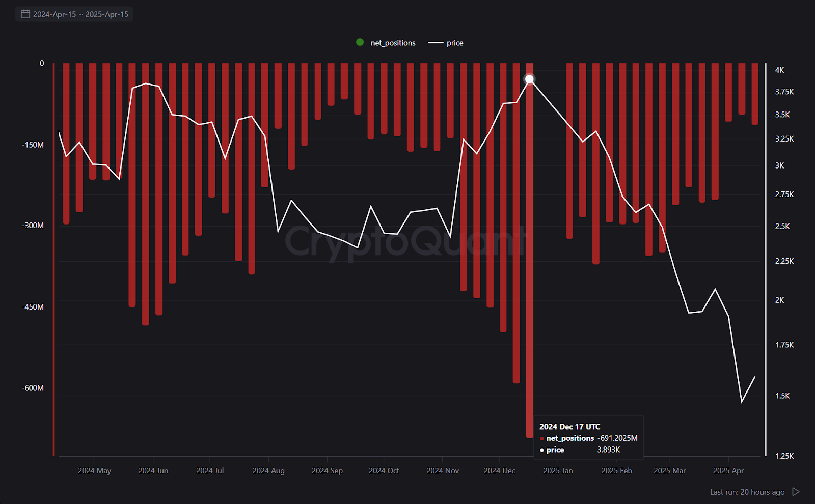Click the 2K right axis price value
Image resolution: width=815 pixels, height=504 pixels.
779,300
